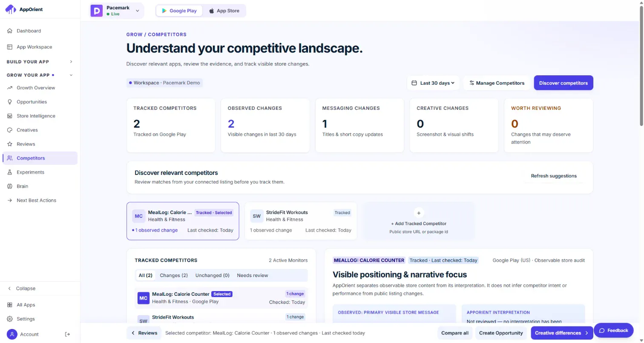The width and height of the screenshot is (644, 343).
Task: Select MealLog: Calorie Counter list row
Action: click(x=221, y=297)
